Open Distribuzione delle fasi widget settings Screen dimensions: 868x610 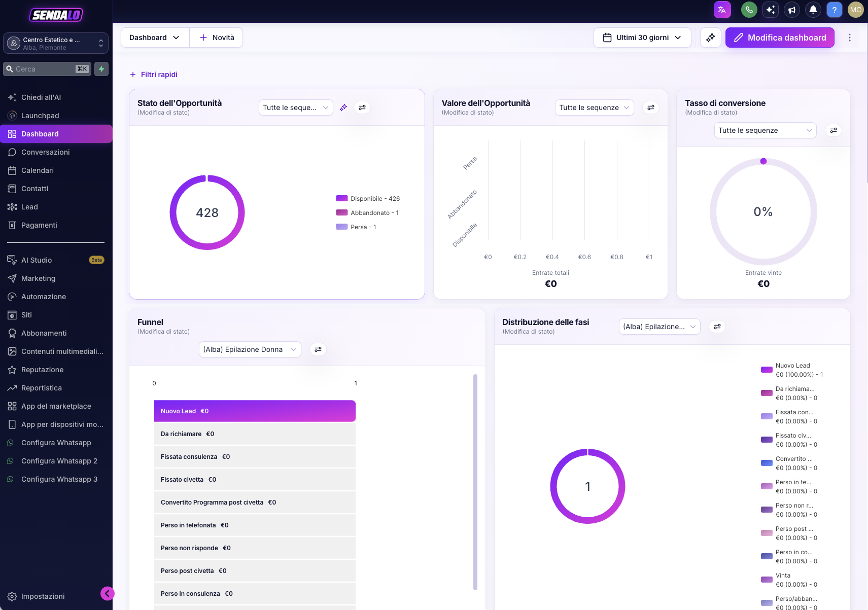click(717, 327)
